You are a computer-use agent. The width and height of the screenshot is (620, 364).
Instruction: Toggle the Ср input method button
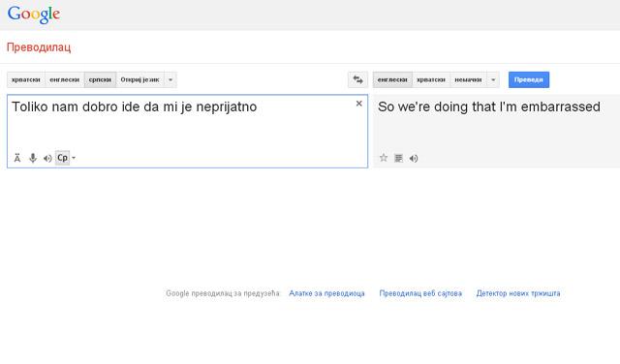point(62,158)
